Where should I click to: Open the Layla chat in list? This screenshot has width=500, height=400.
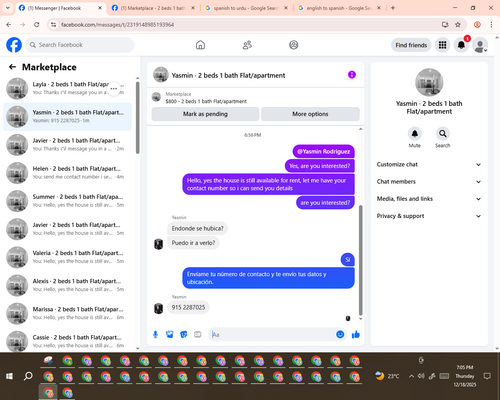click(x=67, y=88)
